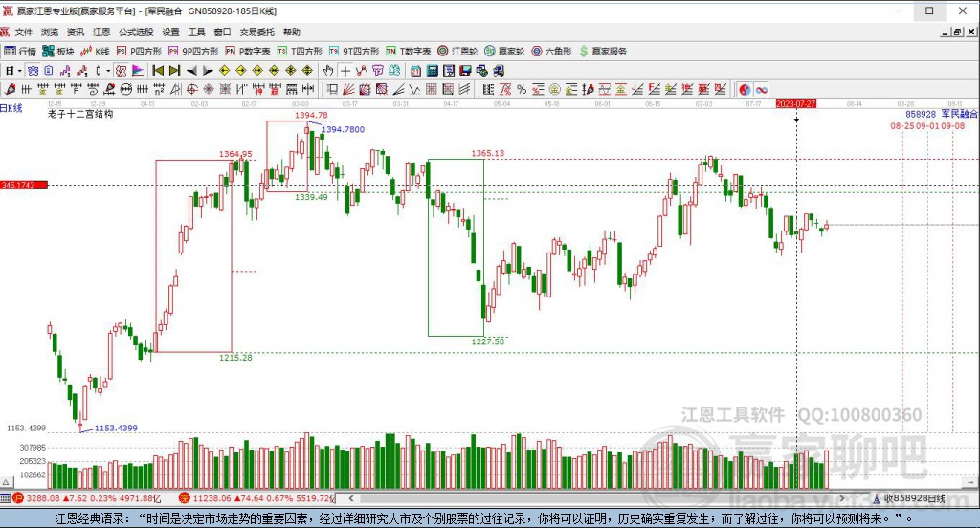Open the calculator icon in toolbar
Screen dimensions: 980x528
[432, 71]
